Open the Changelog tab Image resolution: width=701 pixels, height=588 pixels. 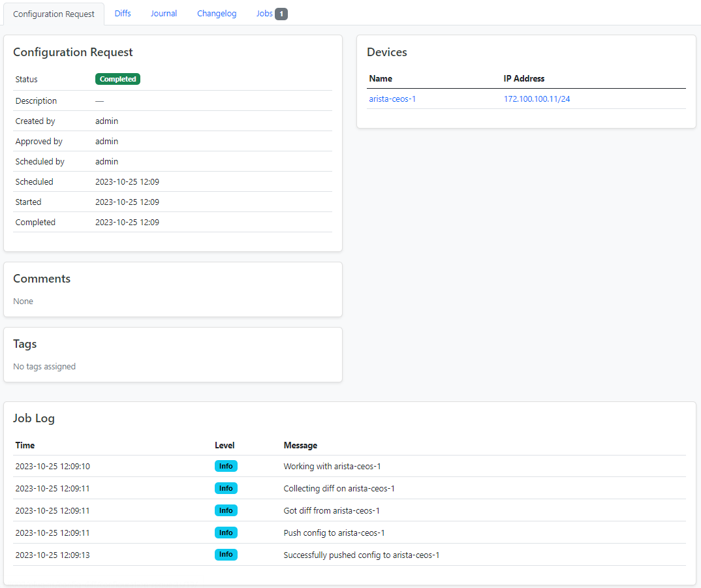coord(217,14)
